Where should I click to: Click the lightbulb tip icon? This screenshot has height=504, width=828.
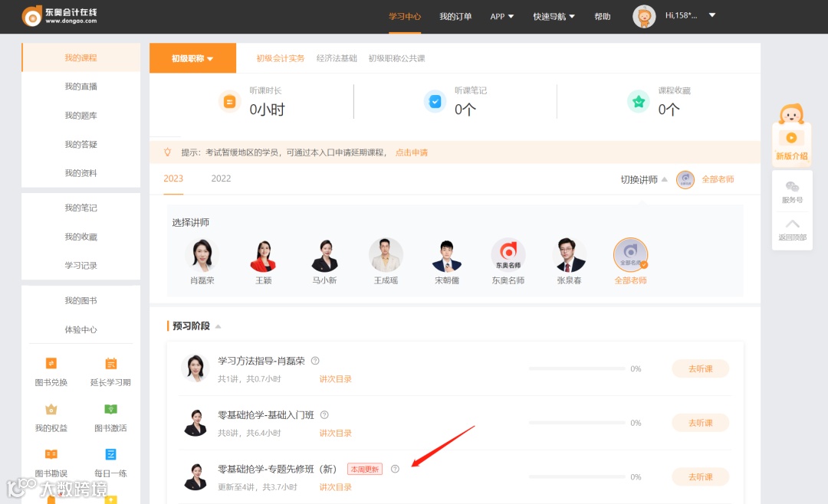pos(167,152)
